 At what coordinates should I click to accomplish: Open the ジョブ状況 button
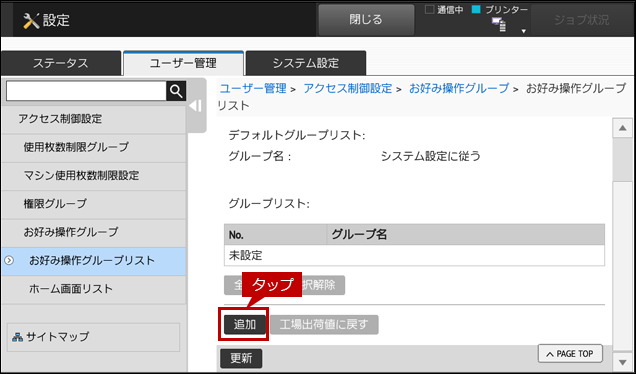[x=582, y=20]
